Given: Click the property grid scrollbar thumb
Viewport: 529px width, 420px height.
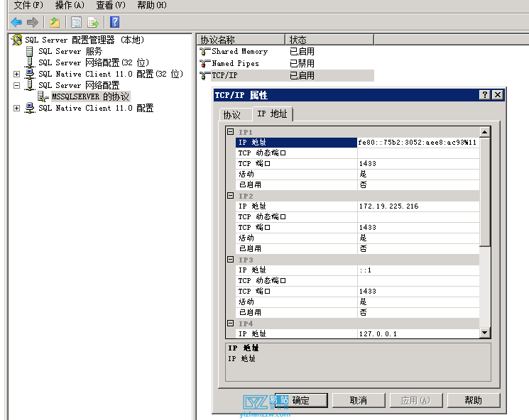Looking at the screenshot, I should pyautogui.click(x=485, y=192).
